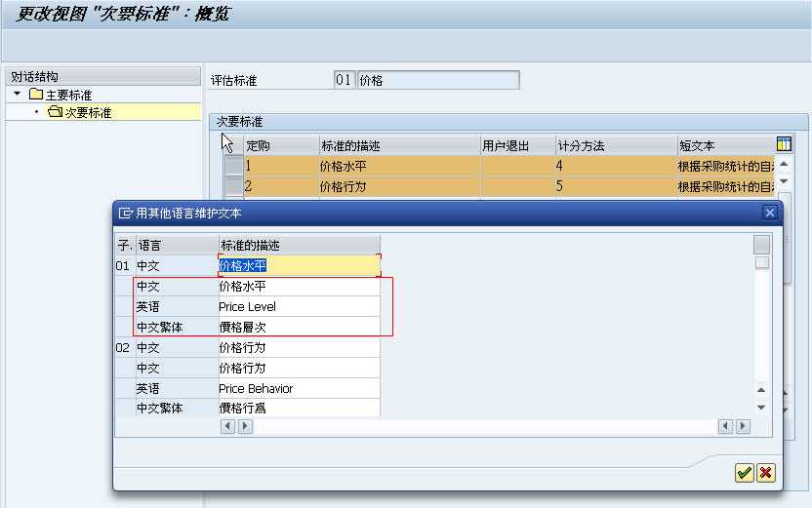Collapse the 主要标准 tree node

tap(18, 95)
